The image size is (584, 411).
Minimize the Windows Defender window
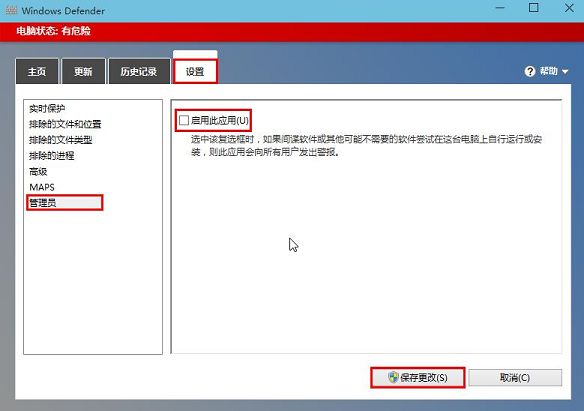pos(500,8)
